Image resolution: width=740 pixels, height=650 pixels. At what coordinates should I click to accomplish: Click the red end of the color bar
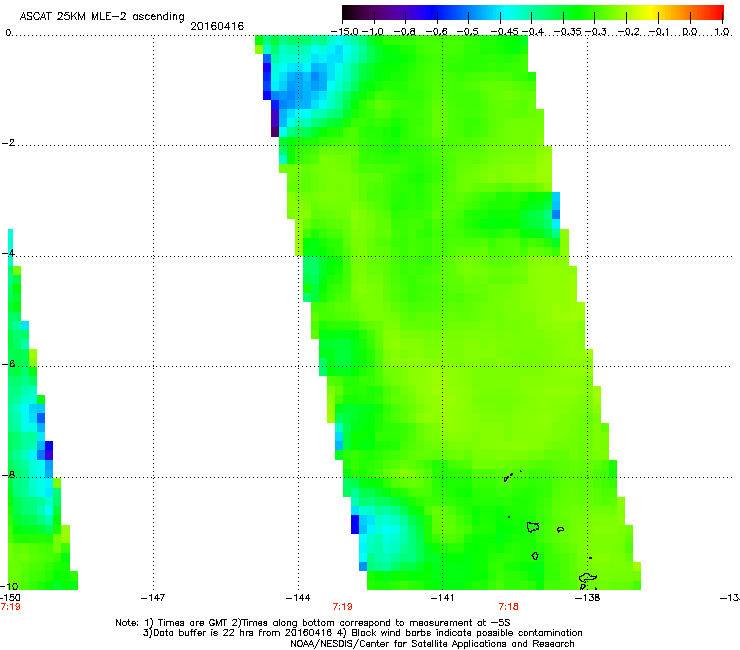[715, 12]
